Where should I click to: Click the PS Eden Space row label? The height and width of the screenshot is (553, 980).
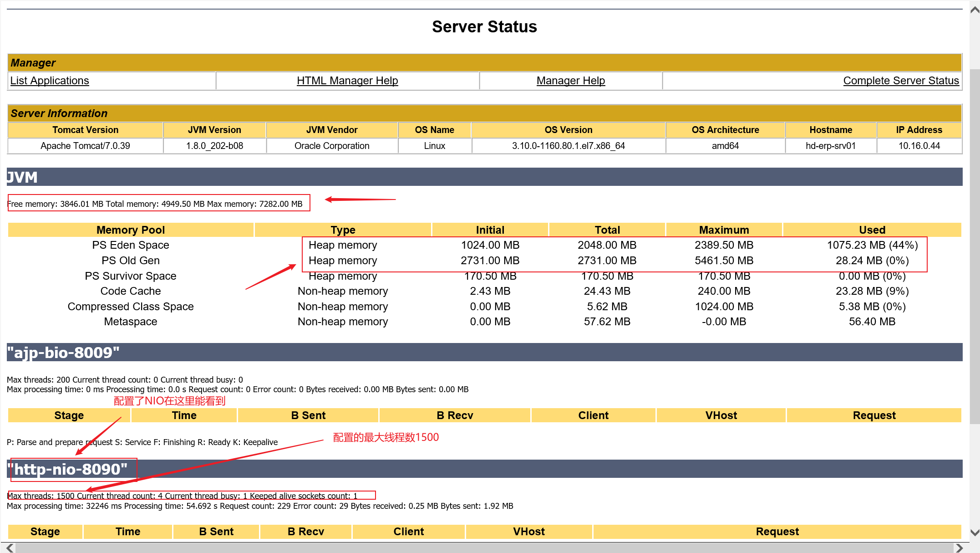point(131,245)
